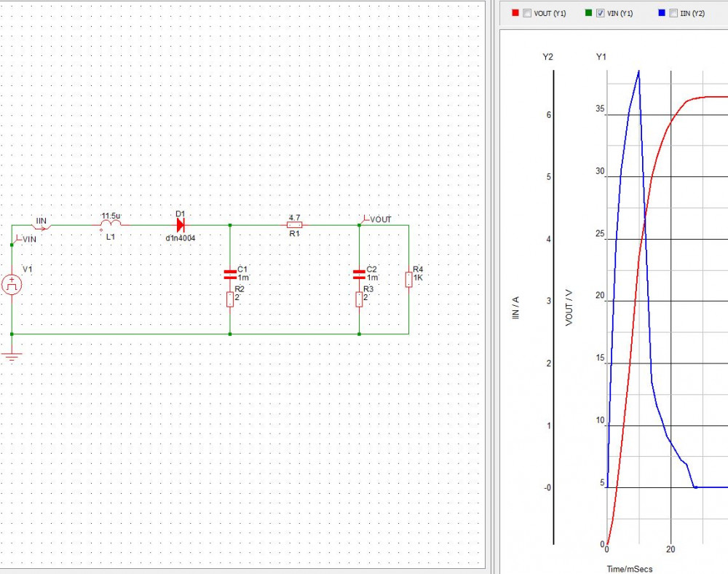Click the '1m' value beside C2
Image resolution: width=728 pixels, height=574 pixels.
(372, 278)
